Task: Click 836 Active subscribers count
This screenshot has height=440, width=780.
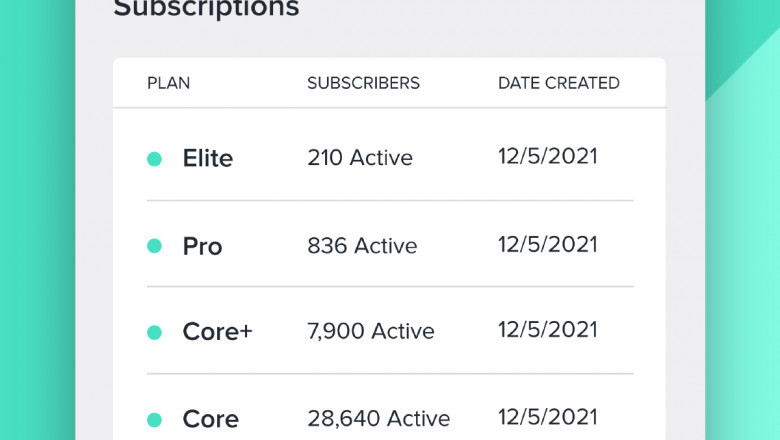Action: pyautogui.click(x=362, y=246)
